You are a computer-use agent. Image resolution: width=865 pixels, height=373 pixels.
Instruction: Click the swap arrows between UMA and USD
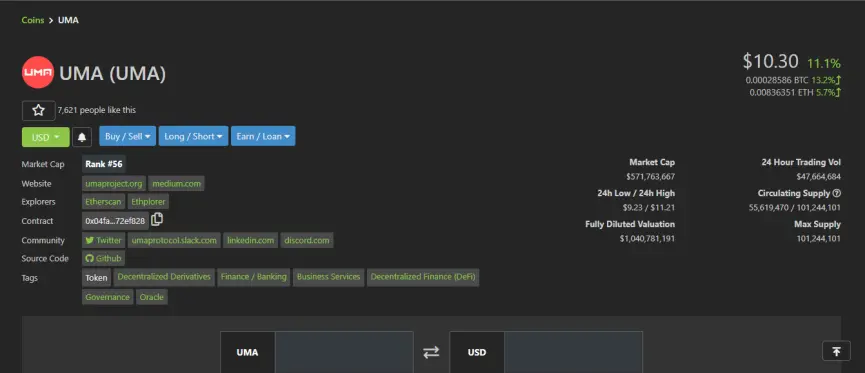(431, 352)
